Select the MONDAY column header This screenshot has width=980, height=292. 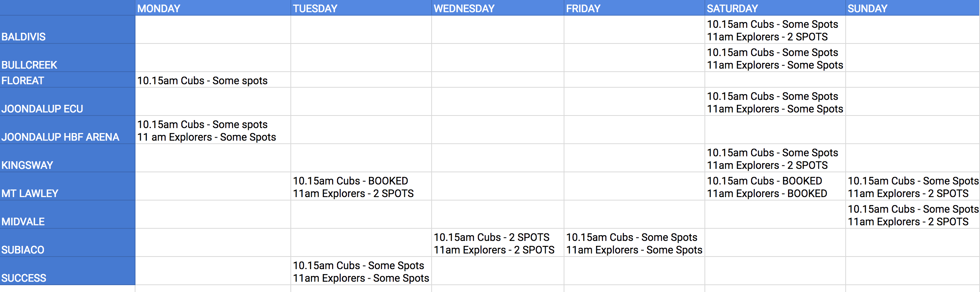[213, 8]
